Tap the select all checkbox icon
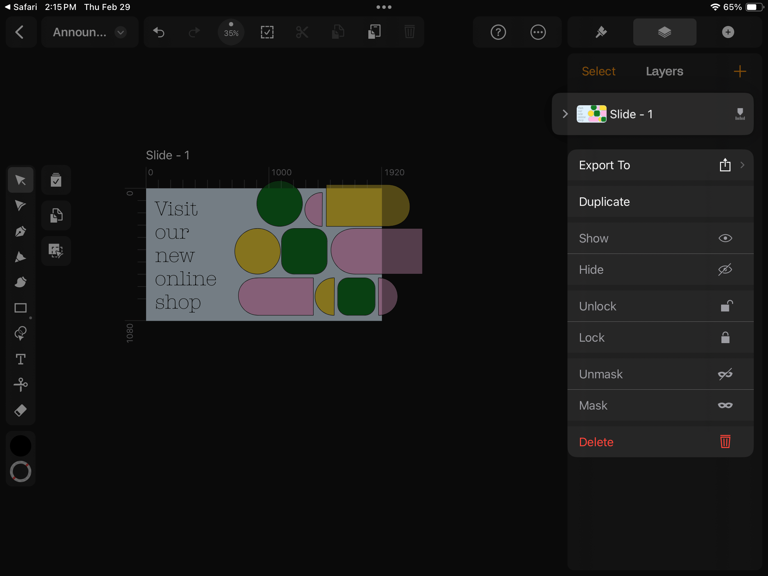Screen dimensions: 768x576 pyautogui.click(x=267, y=32)
